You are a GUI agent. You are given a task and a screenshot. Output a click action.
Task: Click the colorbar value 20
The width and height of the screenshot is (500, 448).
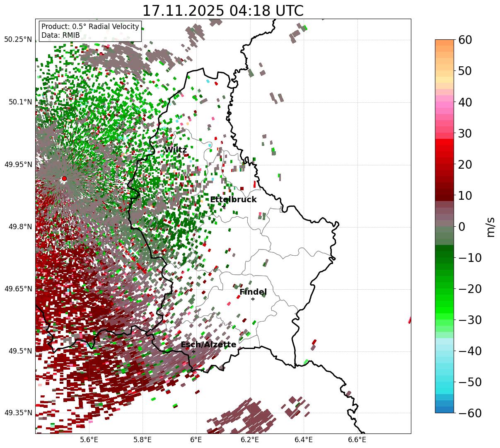pos(464,165)
